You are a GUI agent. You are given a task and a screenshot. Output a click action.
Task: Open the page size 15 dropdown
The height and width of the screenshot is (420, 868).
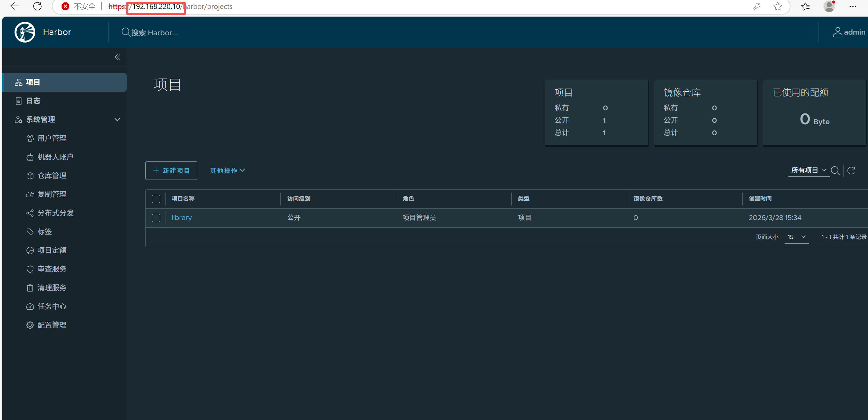point(796,237)
